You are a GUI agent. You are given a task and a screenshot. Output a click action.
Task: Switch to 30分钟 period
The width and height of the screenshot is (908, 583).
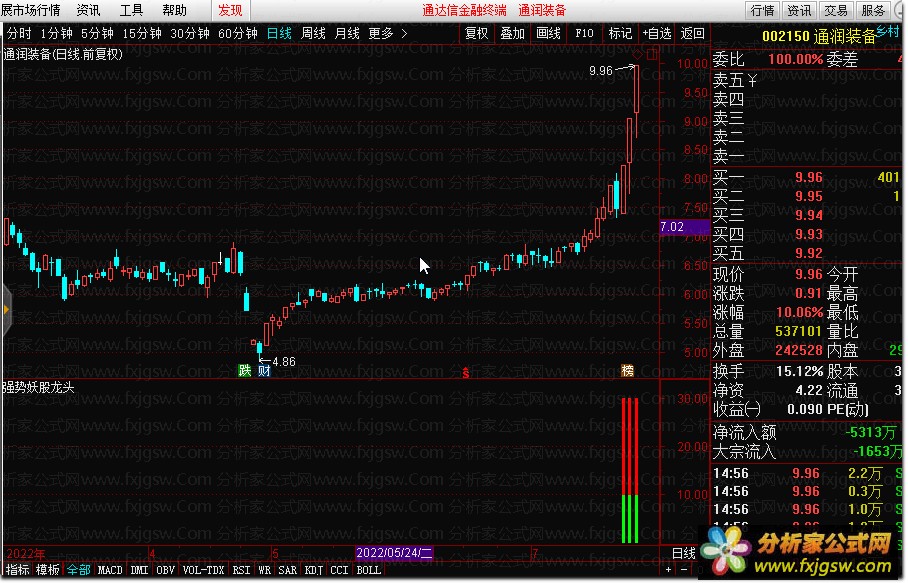coord(190,34)
